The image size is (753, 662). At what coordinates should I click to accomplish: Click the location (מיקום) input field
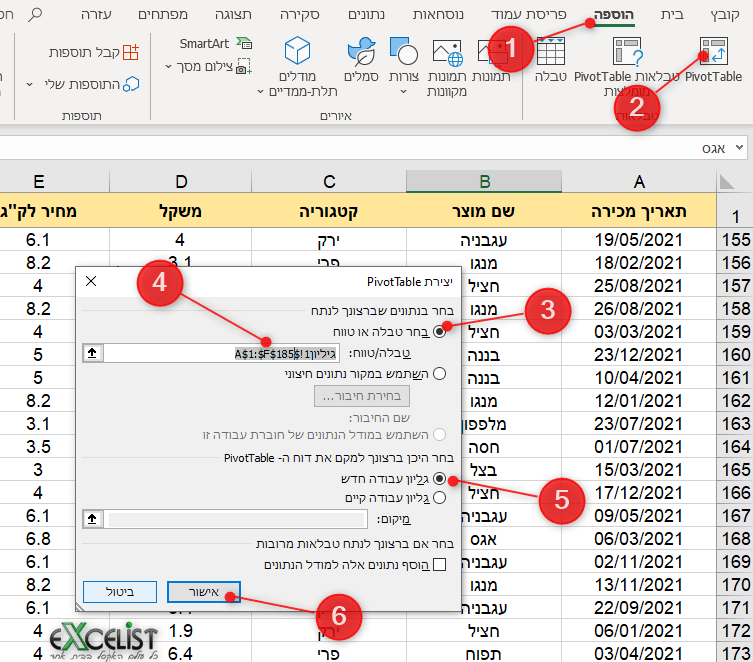click(237, 519)
